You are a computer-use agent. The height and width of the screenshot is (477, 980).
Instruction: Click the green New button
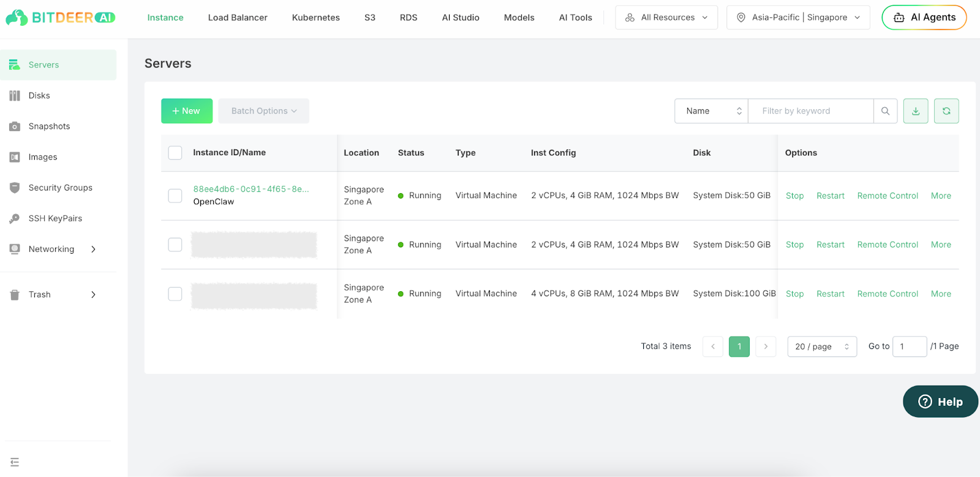click(x=187, y=111)
